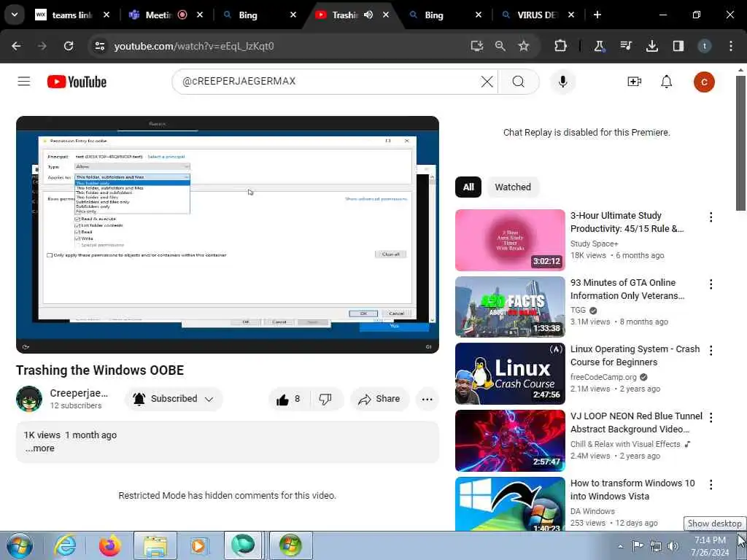The height and width of the screenshot is (560, 747).
Task: Show hidden system tray icons
Action: point(620,546)
